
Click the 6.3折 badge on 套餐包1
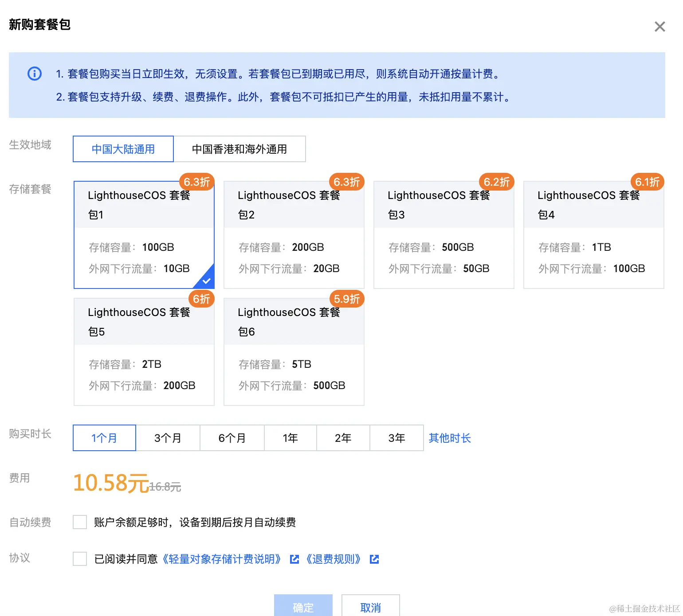click(196, 182)
